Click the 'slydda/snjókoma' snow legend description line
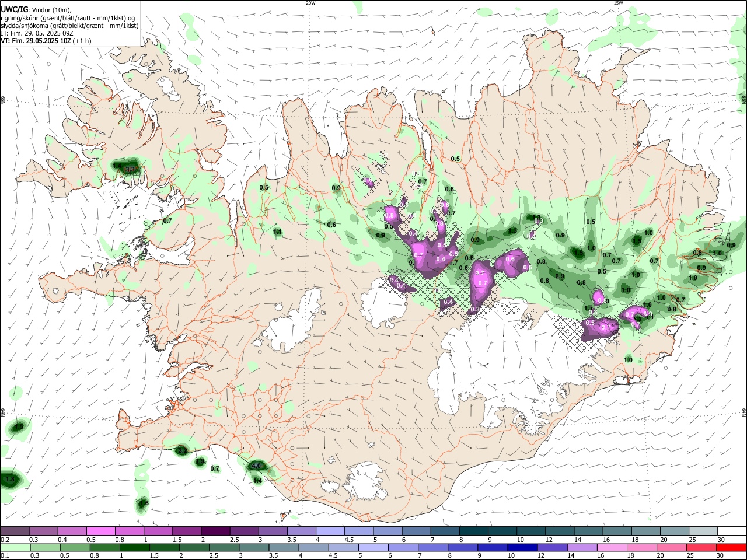The width and height of the screenshot is (747, 560). click(x=69, y=26)
